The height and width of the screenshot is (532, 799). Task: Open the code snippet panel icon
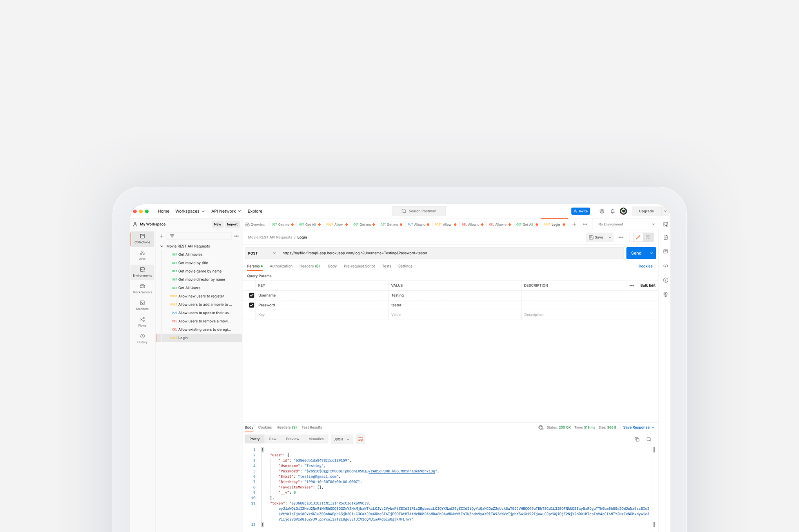point(666,266)
